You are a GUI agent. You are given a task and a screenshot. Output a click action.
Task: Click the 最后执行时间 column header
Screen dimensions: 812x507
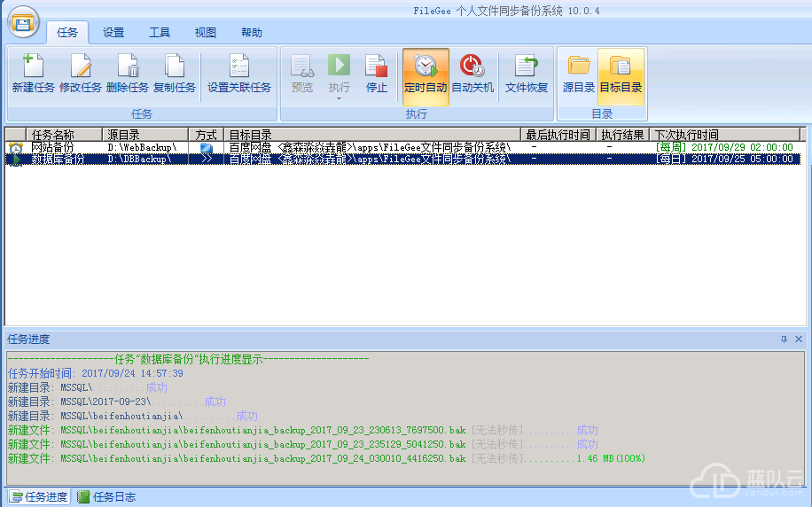(x=558, y=135)
